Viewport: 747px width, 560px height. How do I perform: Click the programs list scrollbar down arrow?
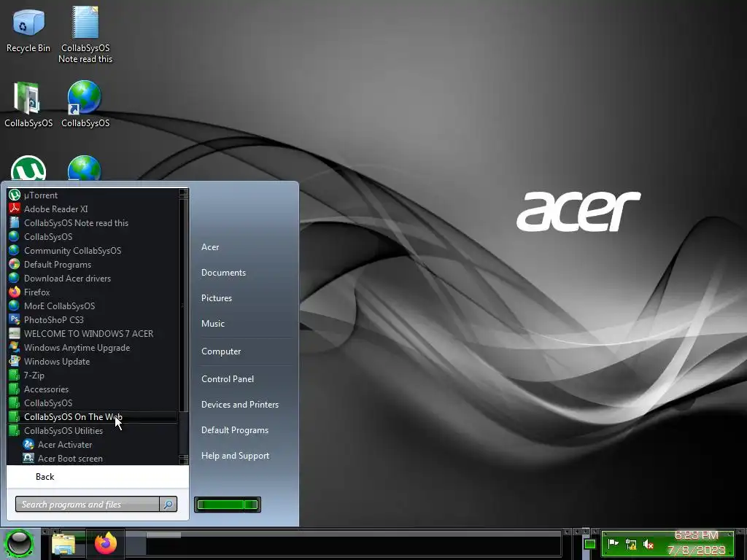point(183,459)
